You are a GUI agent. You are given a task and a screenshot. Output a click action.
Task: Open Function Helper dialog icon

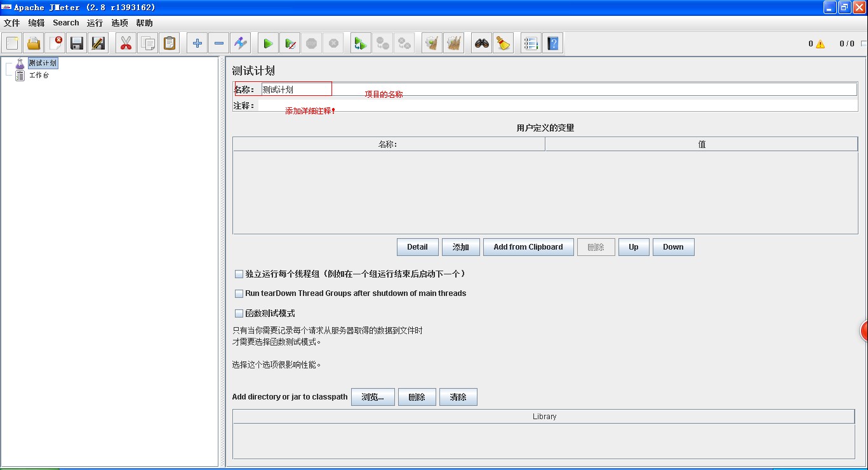tap(531, 43)
